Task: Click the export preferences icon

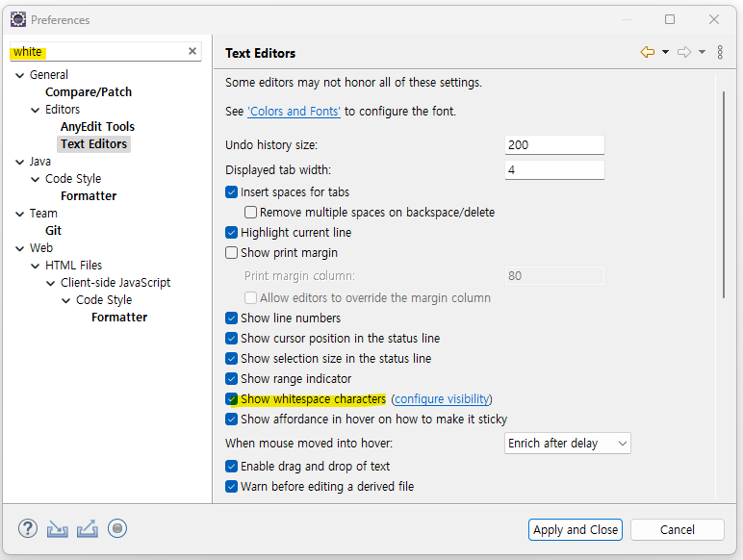Action: tap(88, 529)
